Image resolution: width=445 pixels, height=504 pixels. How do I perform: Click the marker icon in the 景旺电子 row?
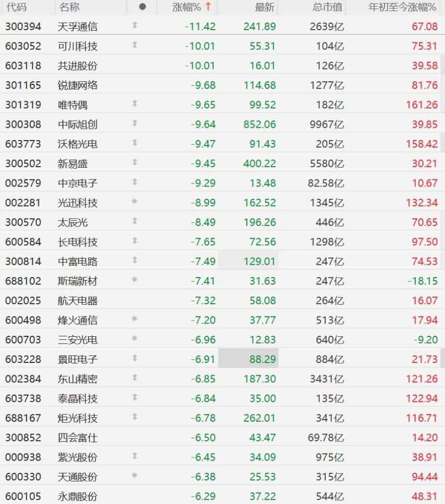tap(135, 358)
